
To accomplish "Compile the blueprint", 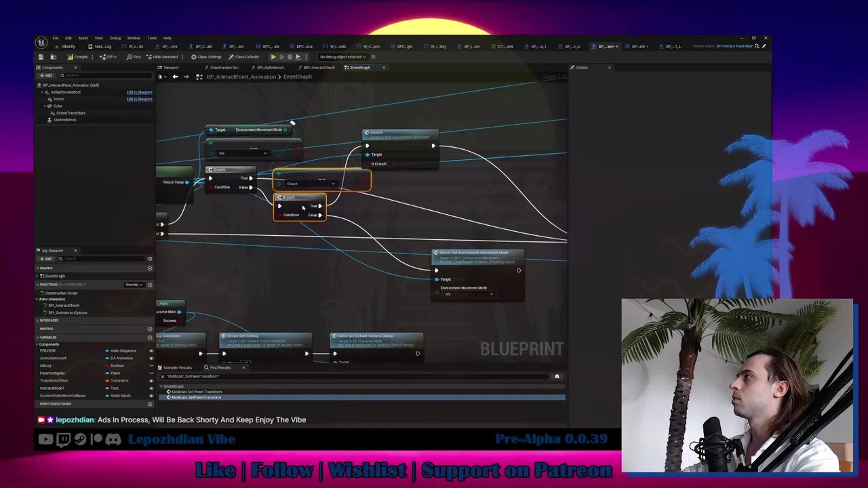I will click(x=78, y=57).
